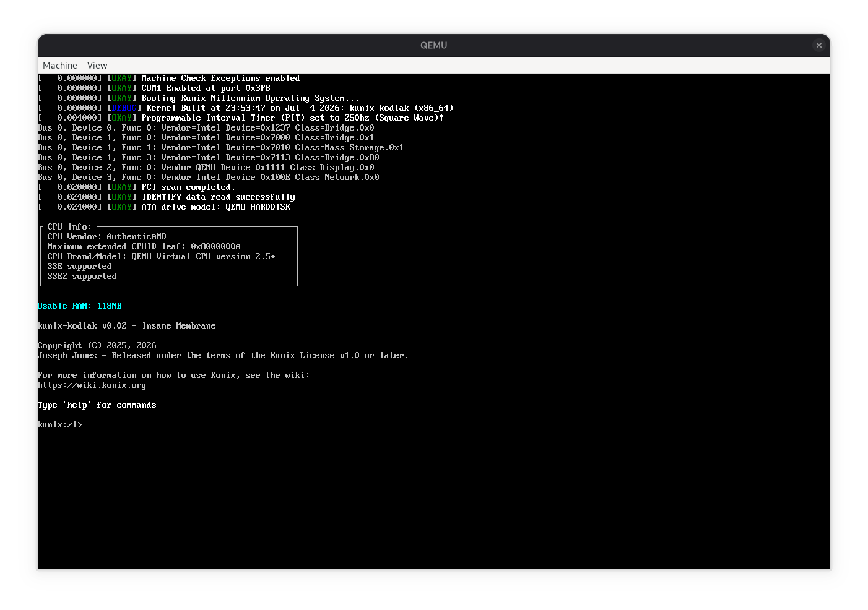Click 'CPU Brand/Model: QEMU Virtual CPU' line

162,257
